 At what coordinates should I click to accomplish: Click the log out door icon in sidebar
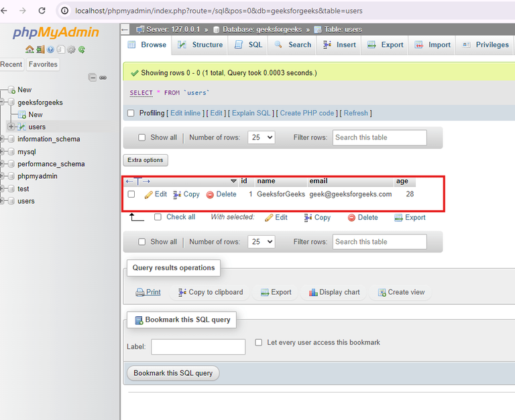pyautogui.click(x=40, y=50)
